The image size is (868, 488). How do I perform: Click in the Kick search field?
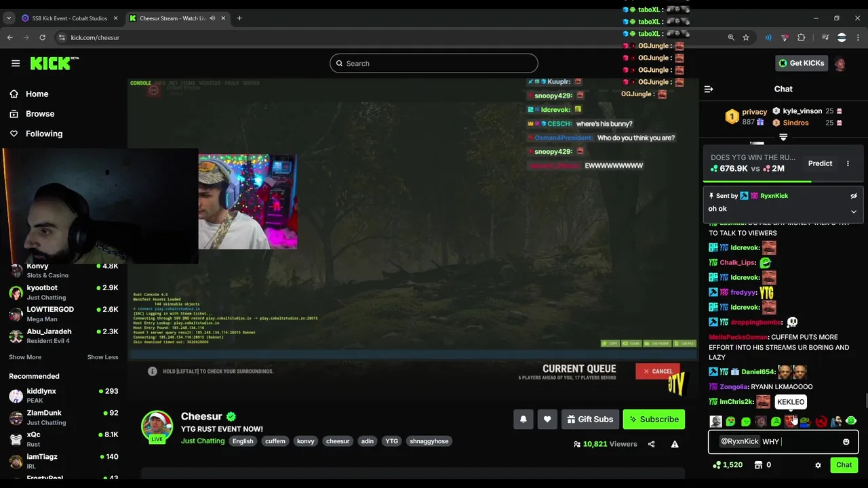click(x=434, y=63)
